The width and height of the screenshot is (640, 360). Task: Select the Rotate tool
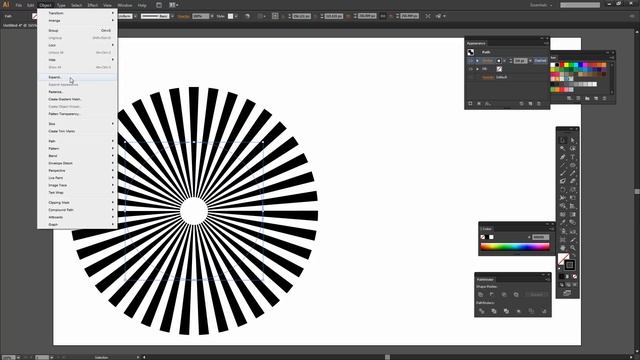click(x=563, y=189)
